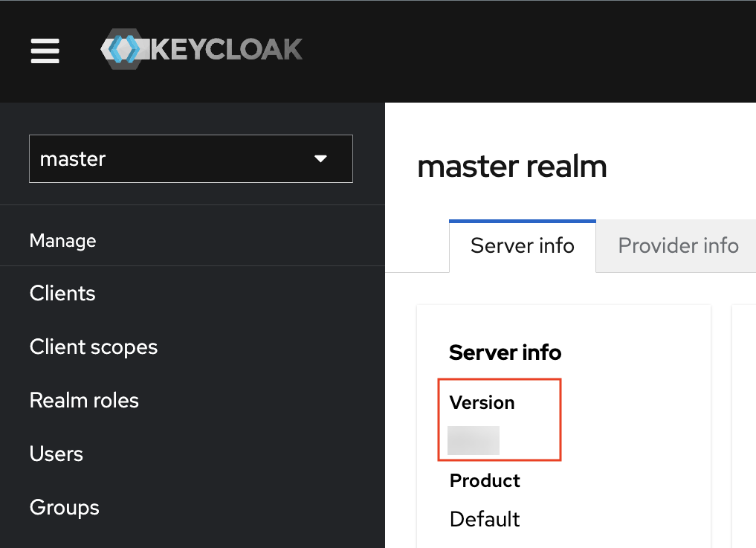This screenshot has height=548, width=756.
Task: Click the realm dropdown caret arrow
Action: pos(321,158)
